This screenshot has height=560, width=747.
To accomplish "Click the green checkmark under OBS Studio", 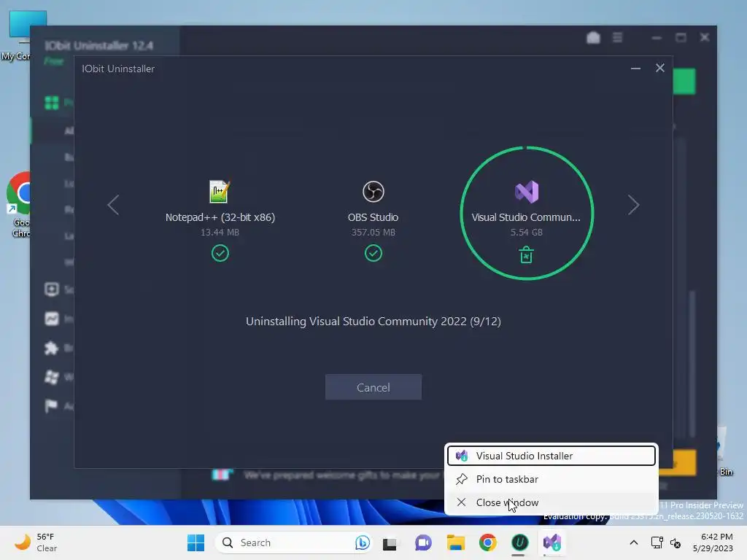I will point(373,253).
